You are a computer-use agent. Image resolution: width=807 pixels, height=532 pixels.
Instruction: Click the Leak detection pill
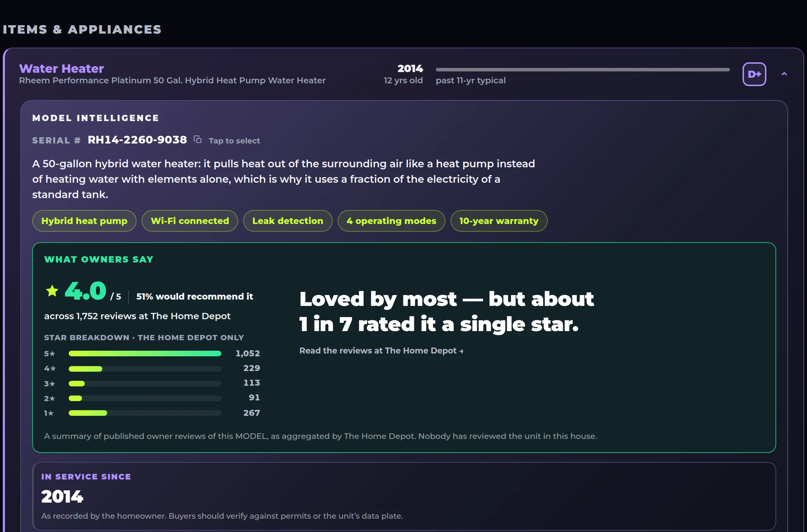click(288, 221)
